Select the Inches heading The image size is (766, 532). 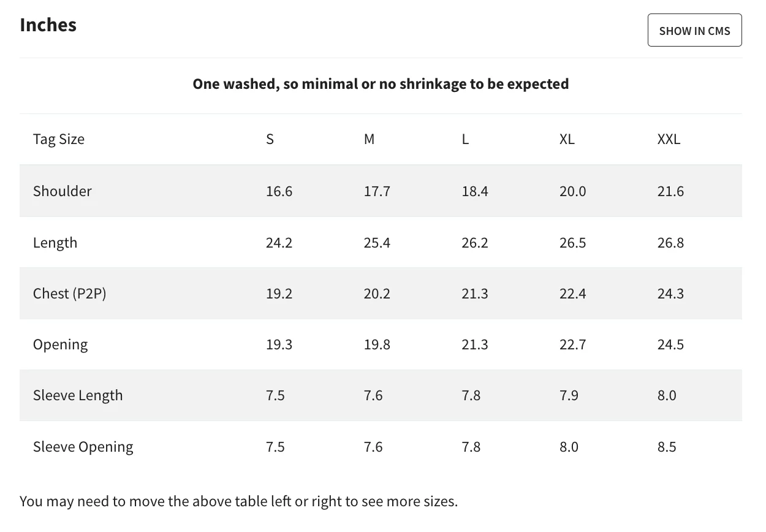[x=48, y=25]
